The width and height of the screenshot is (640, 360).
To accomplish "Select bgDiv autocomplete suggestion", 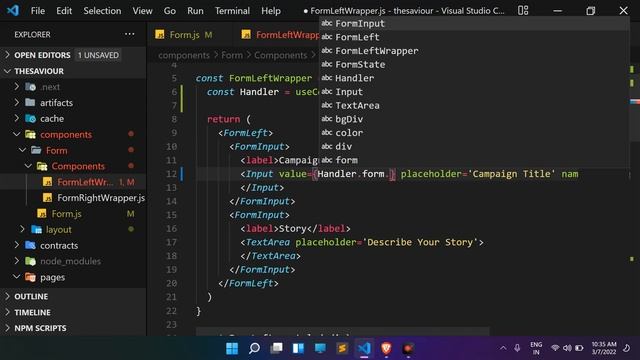I will [x=473, y=119].
